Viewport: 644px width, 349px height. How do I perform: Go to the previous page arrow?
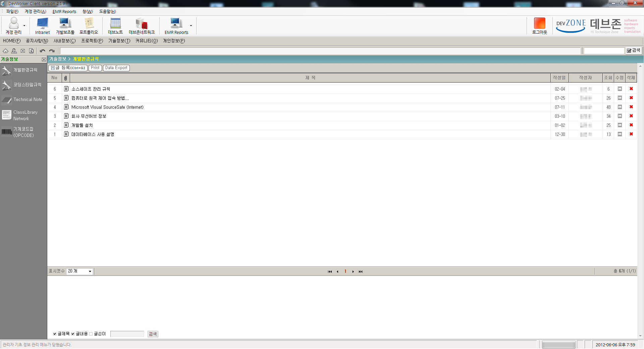(337, 271)
